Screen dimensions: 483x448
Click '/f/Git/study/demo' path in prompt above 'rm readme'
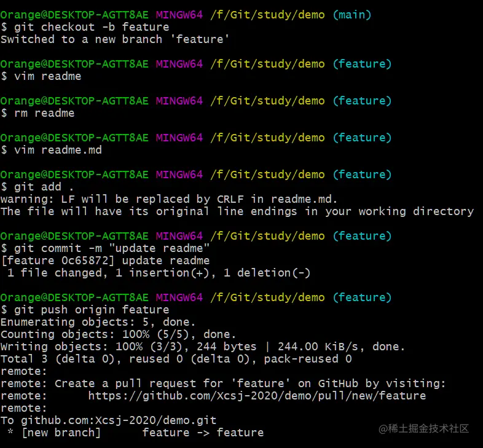coord(267,101)
